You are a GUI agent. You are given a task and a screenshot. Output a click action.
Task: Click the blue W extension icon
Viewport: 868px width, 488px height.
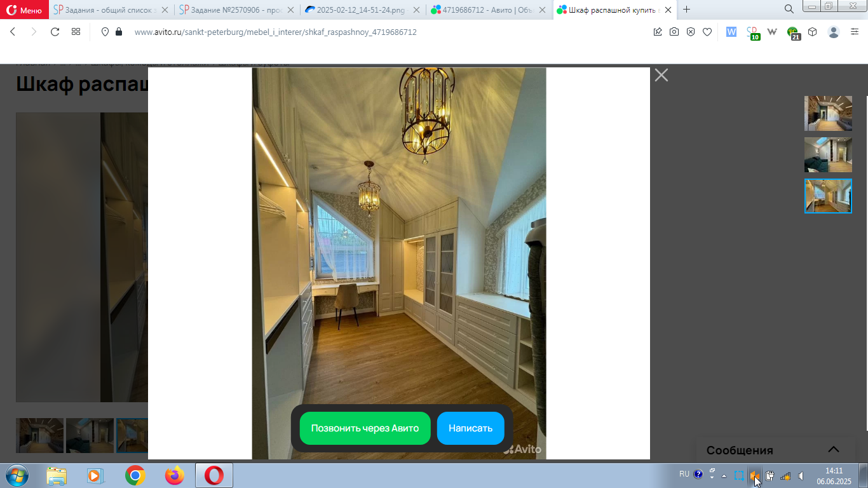point(731,32)
